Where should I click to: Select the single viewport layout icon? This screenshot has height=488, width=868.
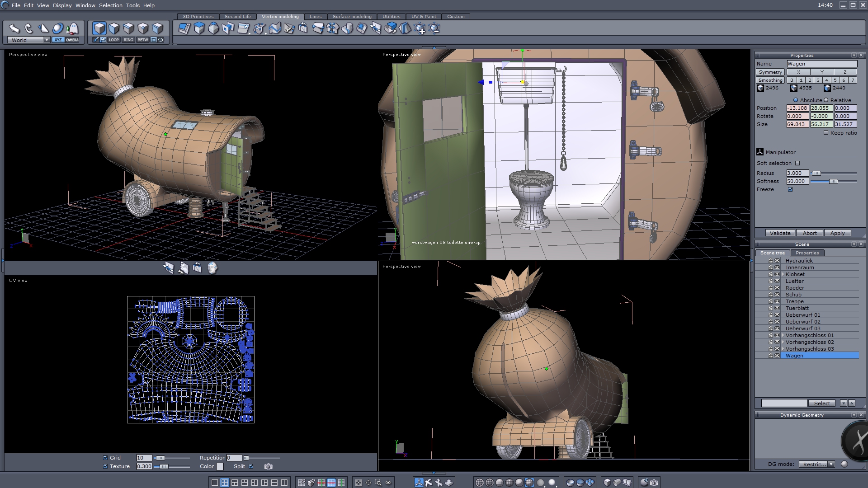coord(215,483)
